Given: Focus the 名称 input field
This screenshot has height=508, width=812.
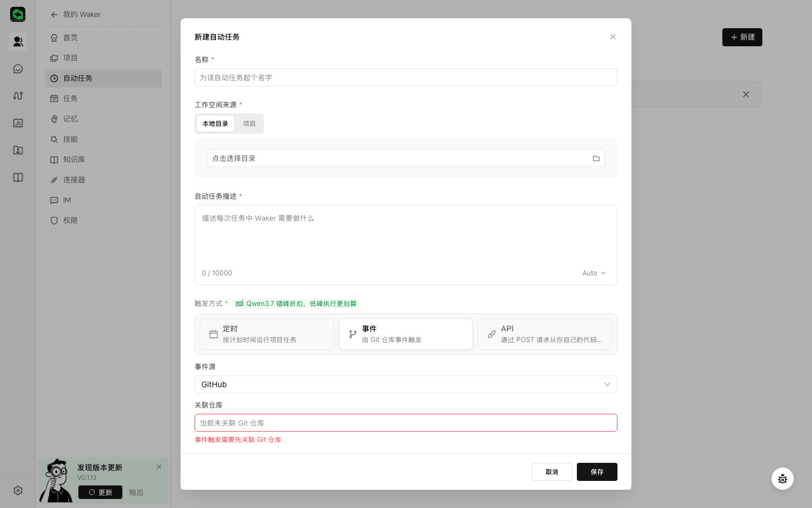Looking at the screenshot, I should tap(406, 77).
